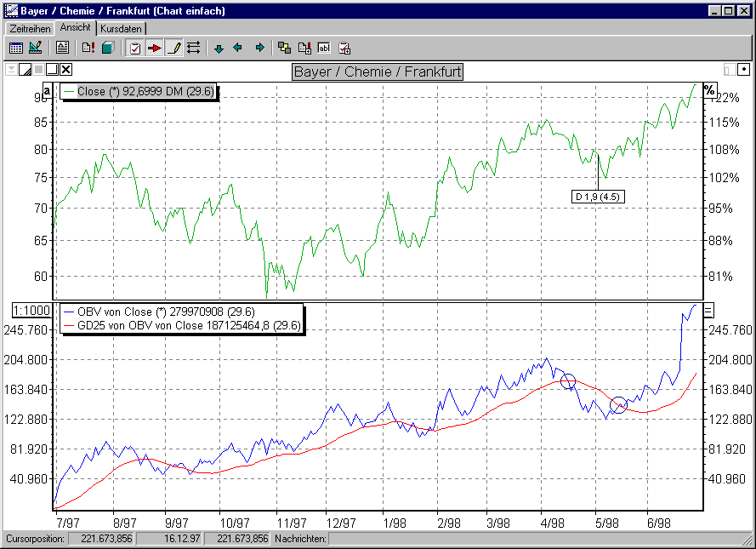Screen dimensions: 756x549
Task: Click the green forward navigation arrow
Action: pos(259,48)
